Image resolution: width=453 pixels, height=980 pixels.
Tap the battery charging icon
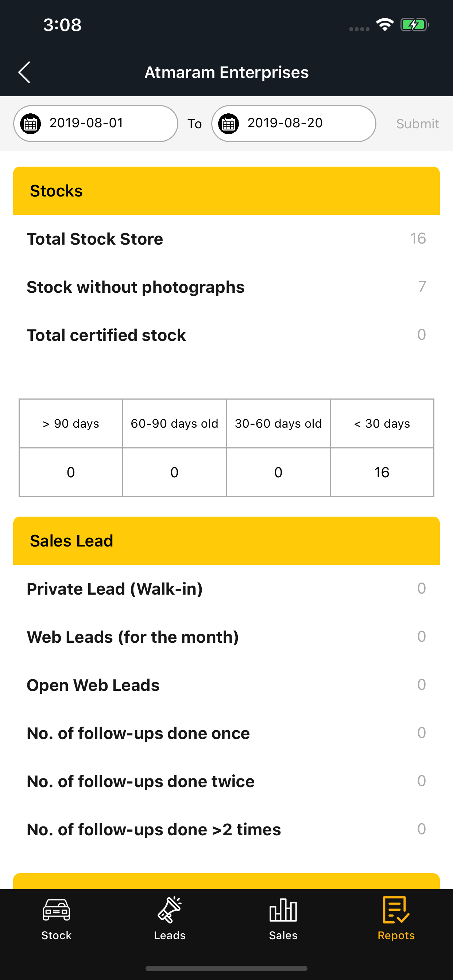pos(414,25)
